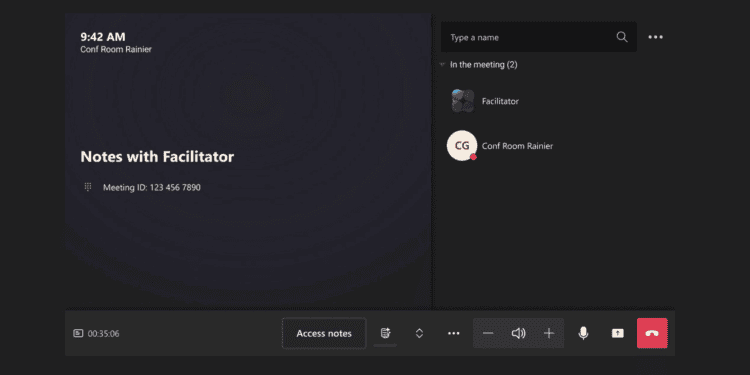Collapse the In the meeting list
The height and width of the screenshot is (375, 750).
(x=442, y=65)
